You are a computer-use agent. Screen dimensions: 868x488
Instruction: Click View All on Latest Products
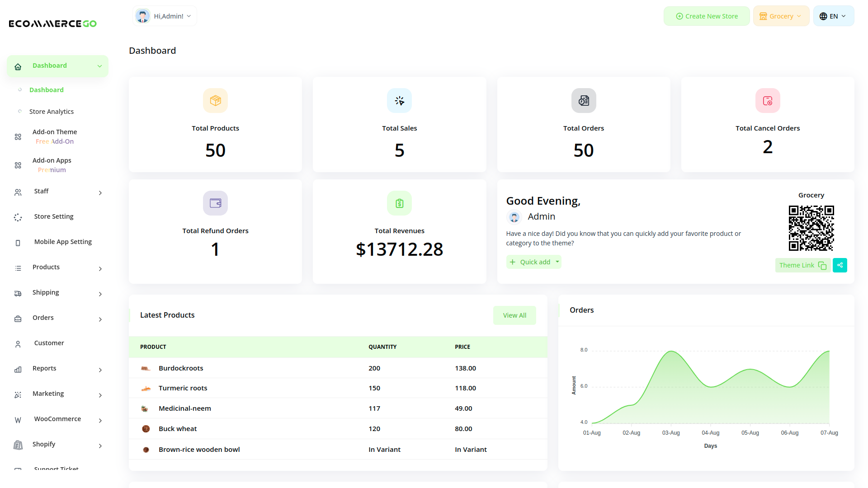(514, 315)
